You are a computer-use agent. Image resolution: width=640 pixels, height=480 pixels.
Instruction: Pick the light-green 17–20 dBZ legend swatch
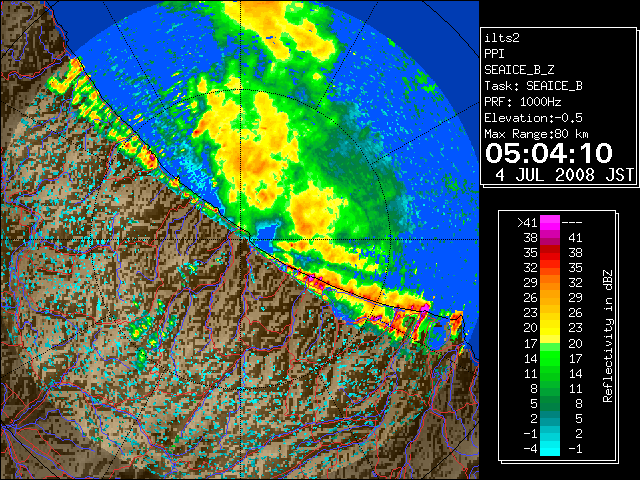click(550, 343)
